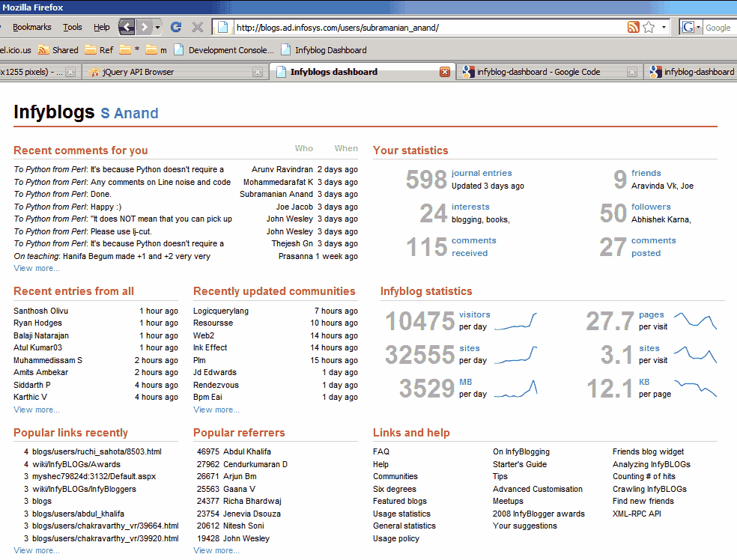Go back using the back navigation arrow
737x560 pixels.
click(126, 26)
